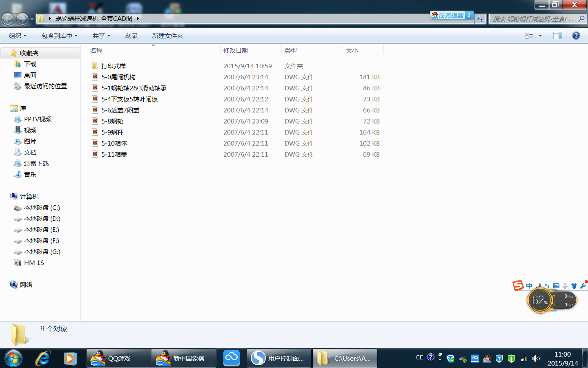This screenshot has height=368, width=588.
Task: Click the DWG icon of 5-9蜗杆
Action: click(95, 132)
